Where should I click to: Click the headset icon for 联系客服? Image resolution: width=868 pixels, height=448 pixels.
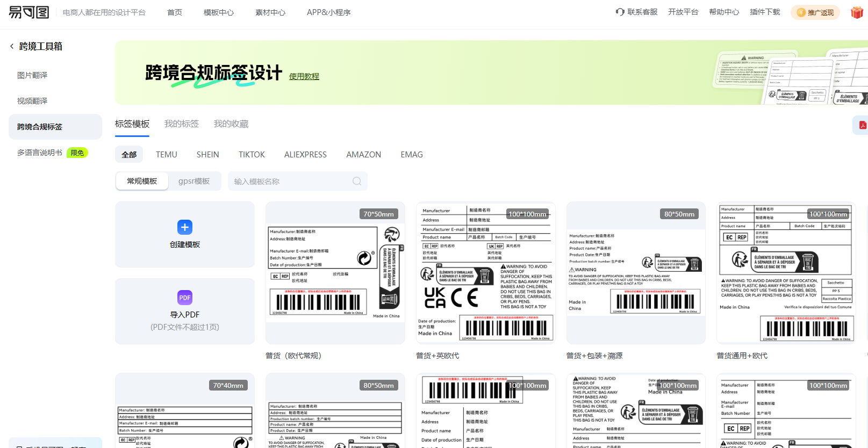coord(620,12)
